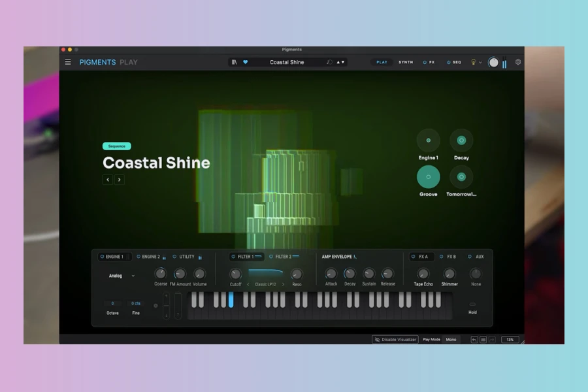Click the Coastal Shine preset name field
Image resolution: width=588 pixels, height=392 pixels.
tap(287, 62)
